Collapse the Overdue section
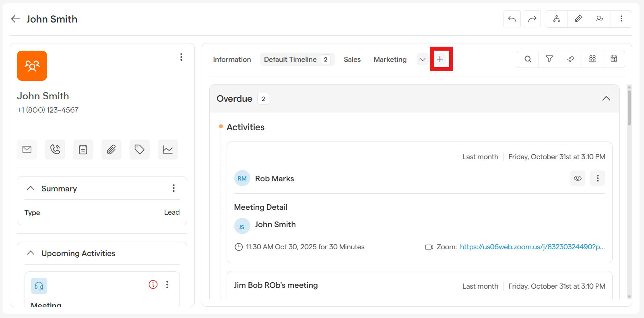This screenshot has width=644, height=318. [606, 98]
